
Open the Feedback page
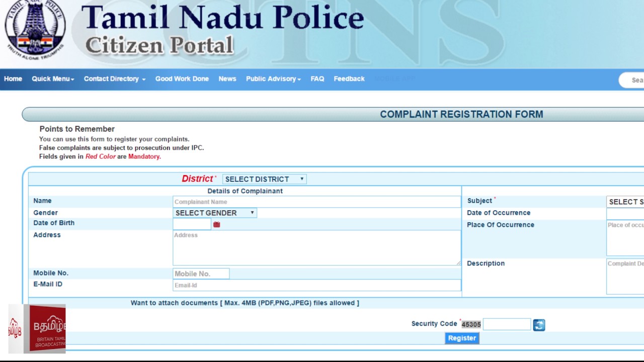[349, 79]
